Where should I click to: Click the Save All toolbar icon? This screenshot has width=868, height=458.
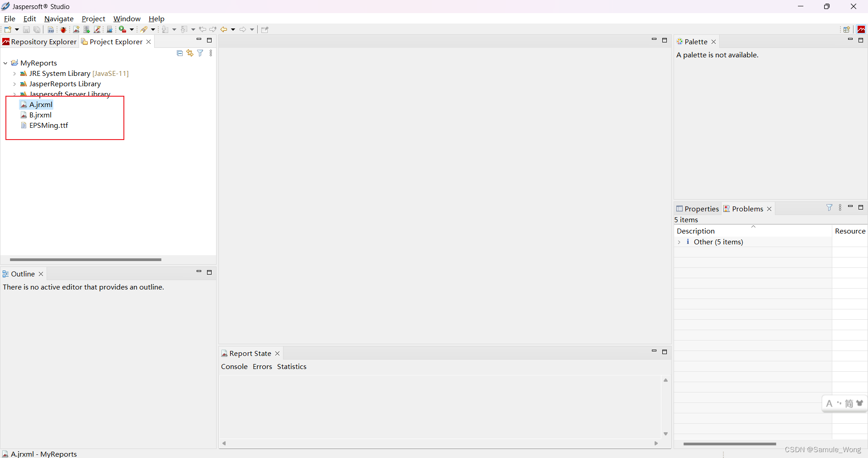tap(37, 30)
